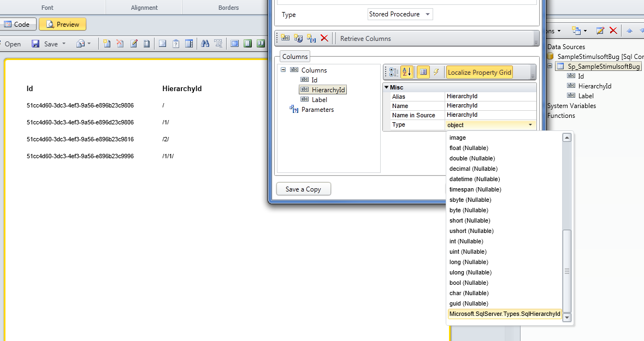
Task: Click the new page icon in preview toolbar
Action: coord(107,44)
